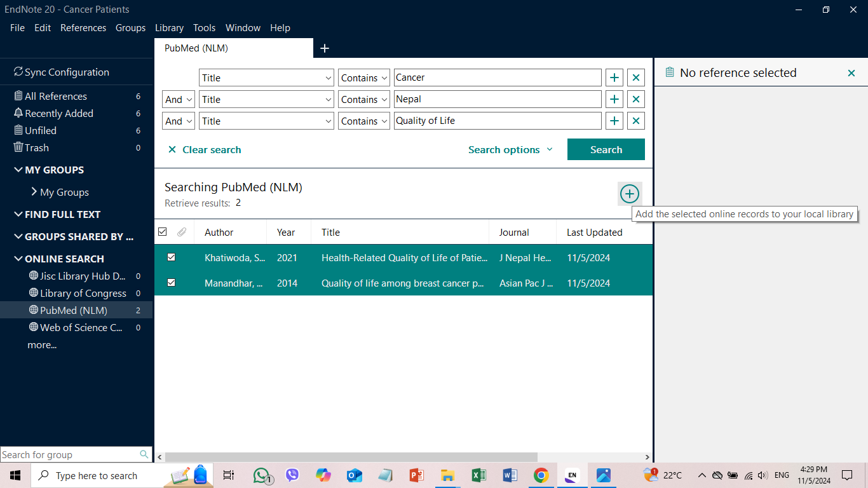Open the References menu

point(83,28)
